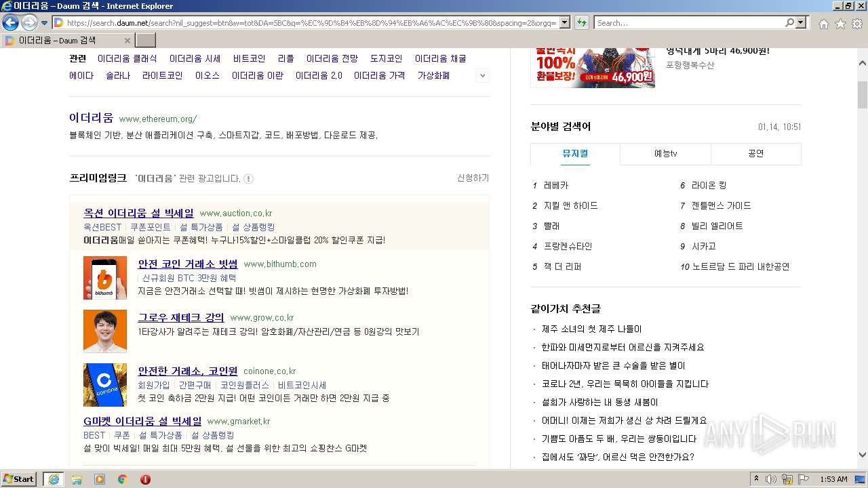Select related search 가상화폐
Image resolution: width=868 pixels, height=488 pixels.
(433, 76)
